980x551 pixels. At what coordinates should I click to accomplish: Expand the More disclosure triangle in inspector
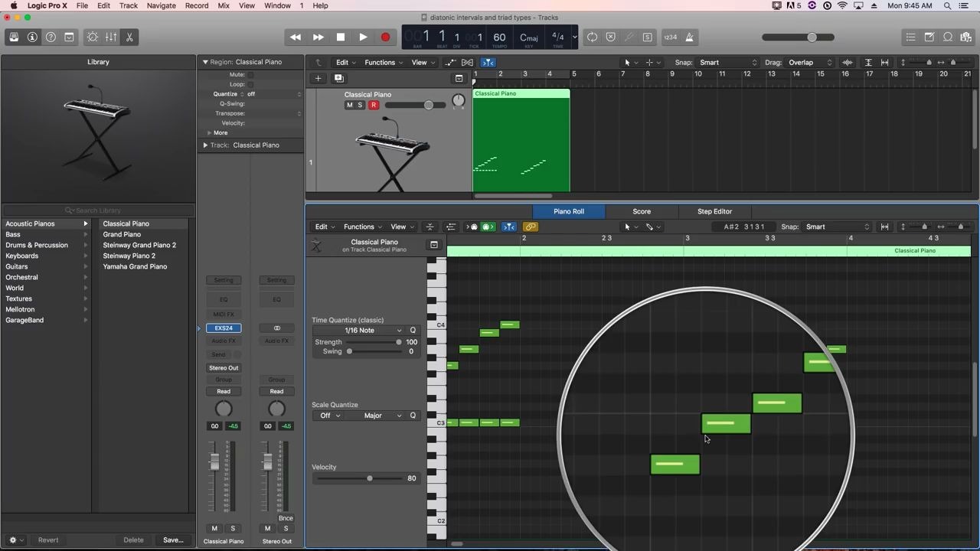point(209,132)
